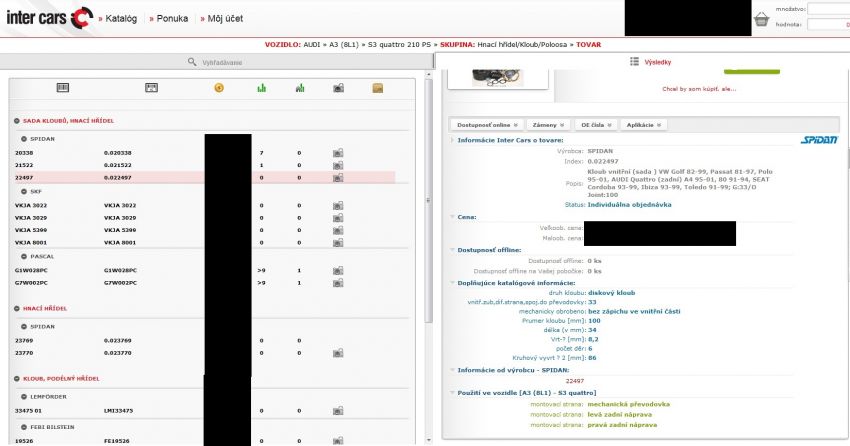
Task: Expand the Aplikácie dropdown
Action: click(x=643, y=125)
